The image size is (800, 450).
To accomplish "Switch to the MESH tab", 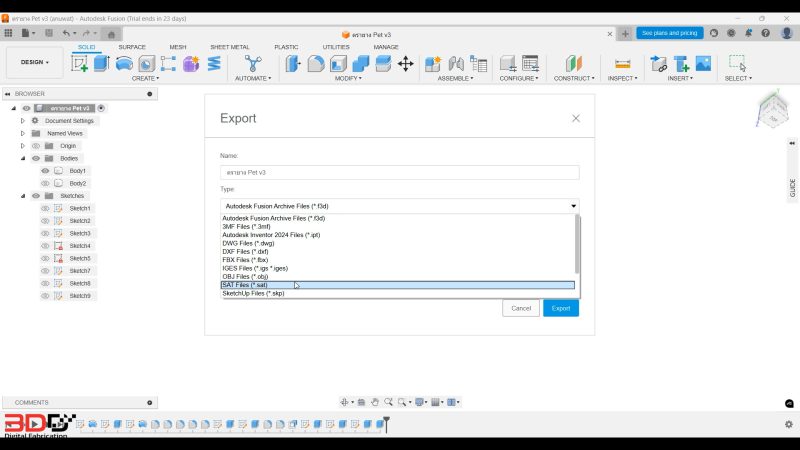I will pyautogui.click(x=178, y=47).
